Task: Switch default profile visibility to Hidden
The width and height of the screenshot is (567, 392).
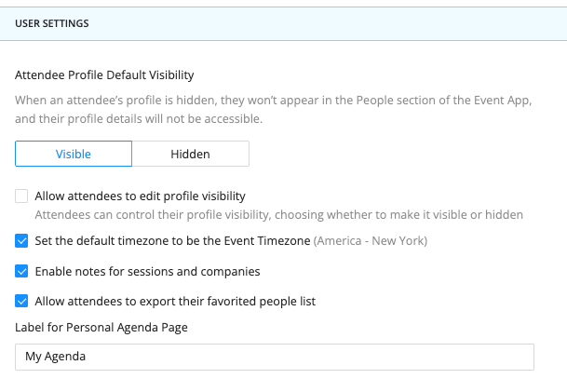Action: point(191,154)
